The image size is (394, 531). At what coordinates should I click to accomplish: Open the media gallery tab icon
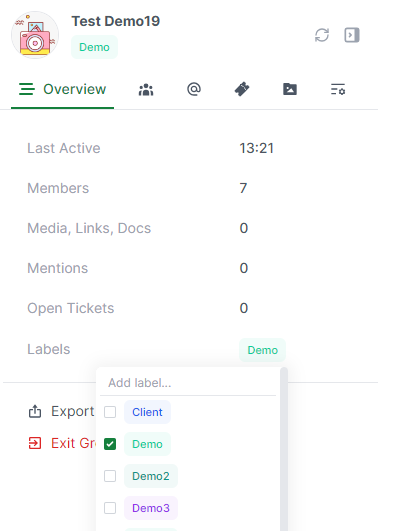tap(290, 89)
